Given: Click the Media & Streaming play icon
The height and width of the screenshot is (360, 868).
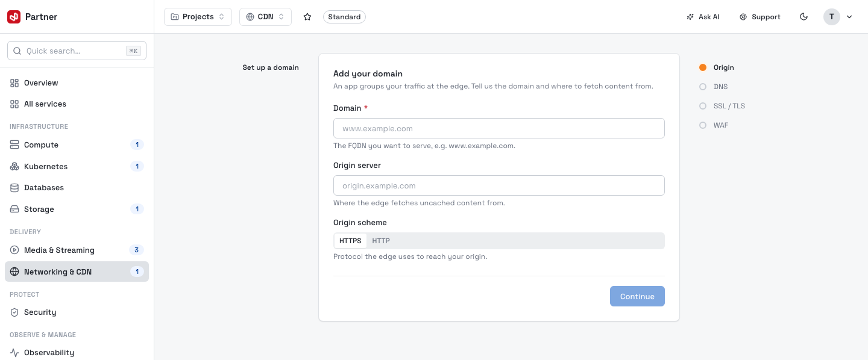Looking at the screenshot, I should 14,250.
